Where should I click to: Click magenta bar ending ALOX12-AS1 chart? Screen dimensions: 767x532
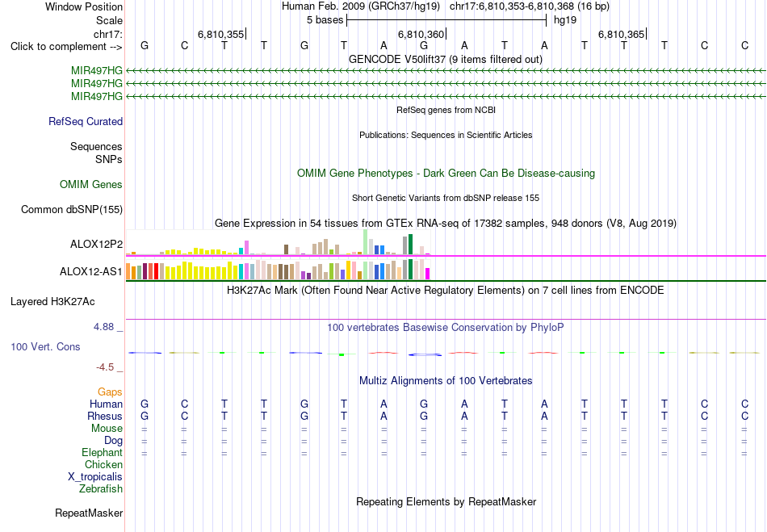(428, 274)
